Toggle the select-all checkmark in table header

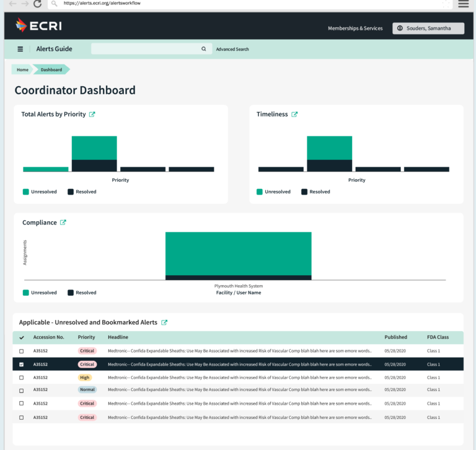point(22,338)
